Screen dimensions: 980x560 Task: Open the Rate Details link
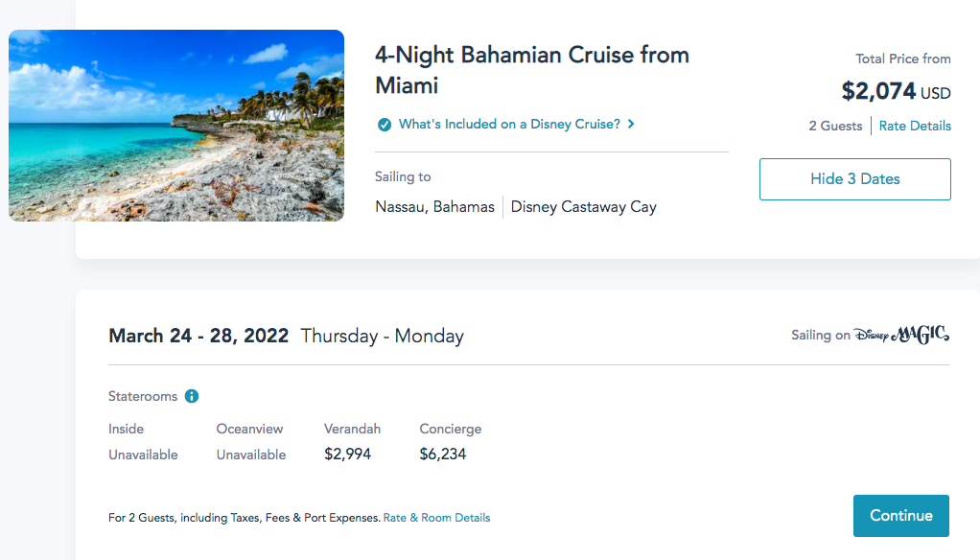(915, 126)
